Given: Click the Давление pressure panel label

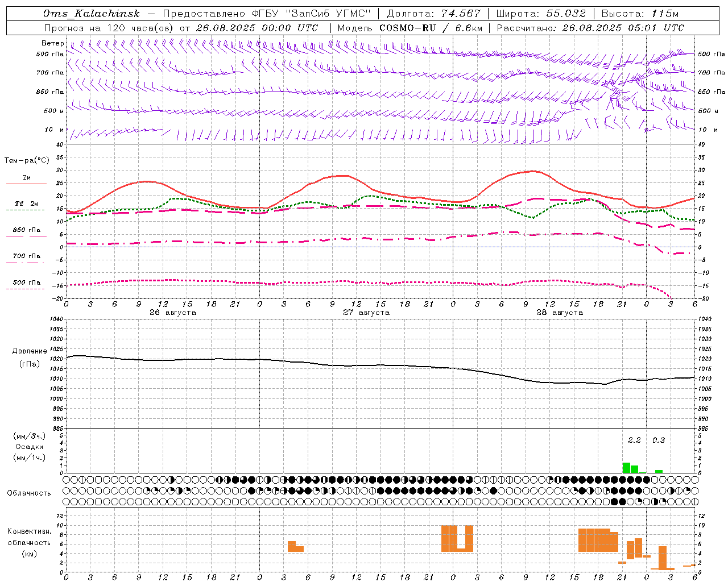Looking at the screenshot, I should click(x=30, y=351).
